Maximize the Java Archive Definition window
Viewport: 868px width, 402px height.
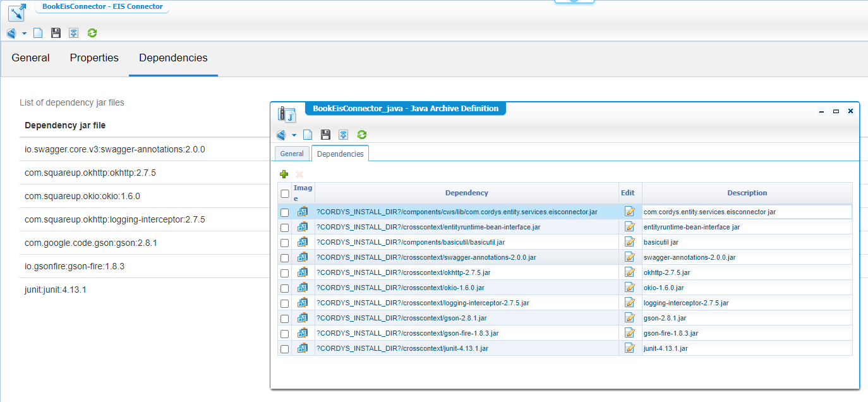pyautogui.click(x=836, y=111)
